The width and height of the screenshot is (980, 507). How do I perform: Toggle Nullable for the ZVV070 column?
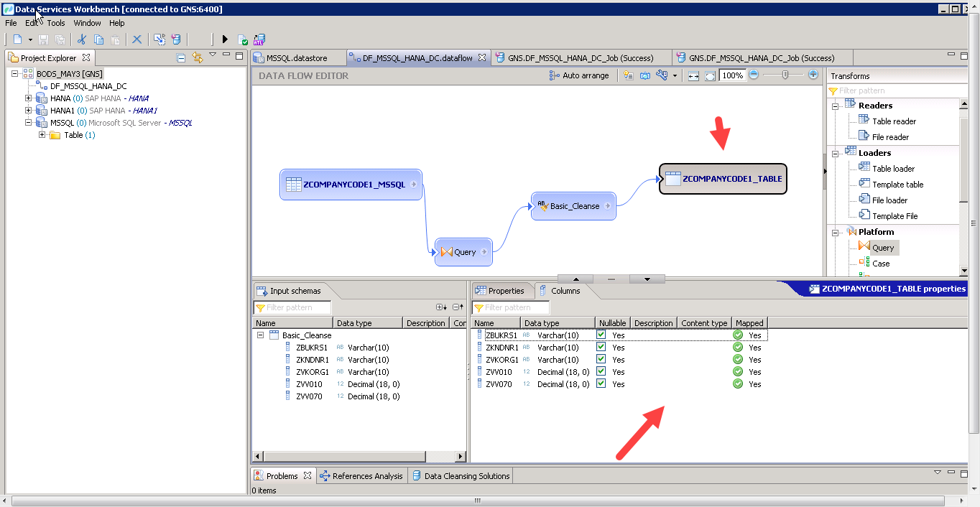601,383
